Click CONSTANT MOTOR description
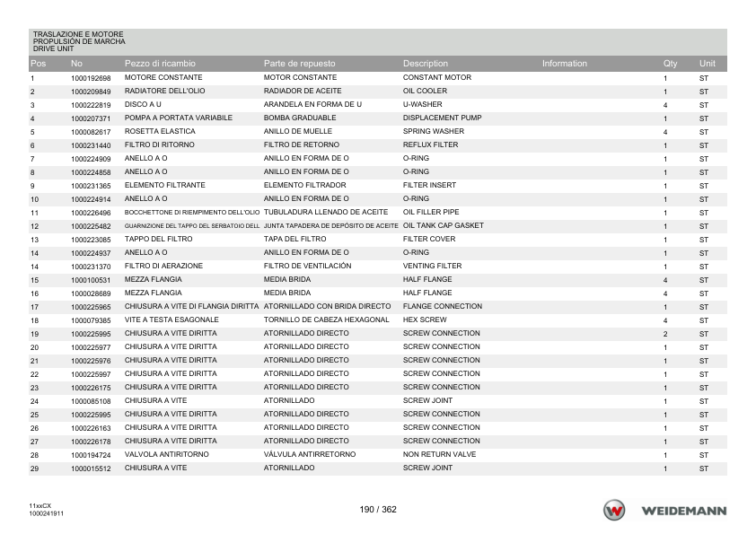 coord(437,77)
